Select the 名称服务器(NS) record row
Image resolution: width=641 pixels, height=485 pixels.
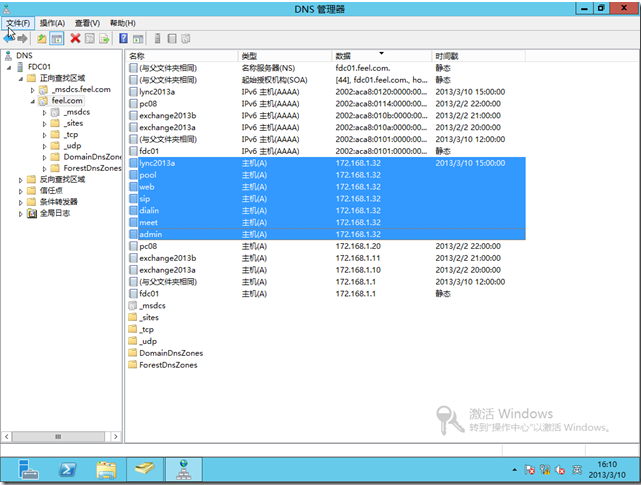coord(327,68)
